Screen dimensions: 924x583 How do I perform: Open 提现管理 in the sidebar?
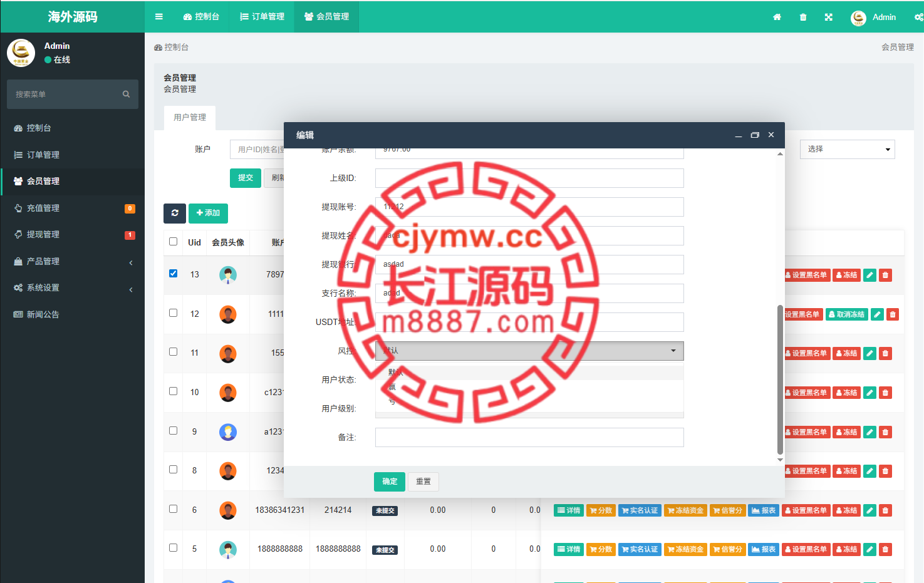coord(73,234)
